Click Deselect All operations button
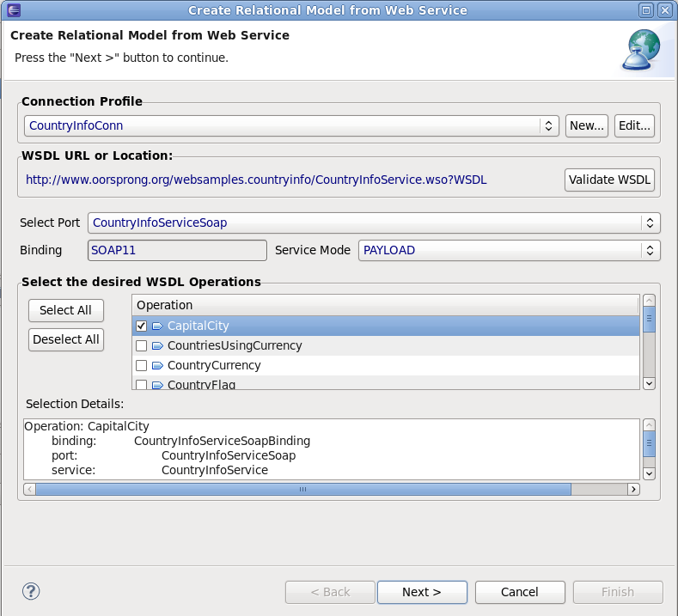This screenshot has width=678, height=616. click(x=66, y=339)
